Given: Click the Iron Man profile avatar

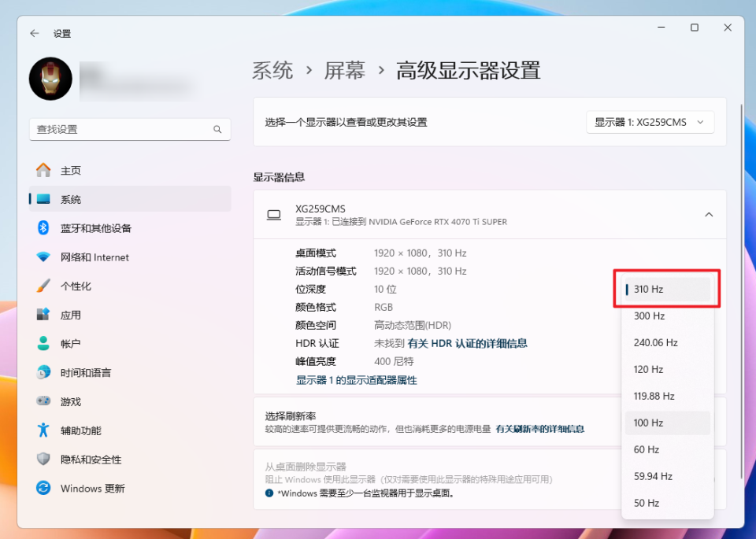Looking at the screenshot, I should 50,79.
